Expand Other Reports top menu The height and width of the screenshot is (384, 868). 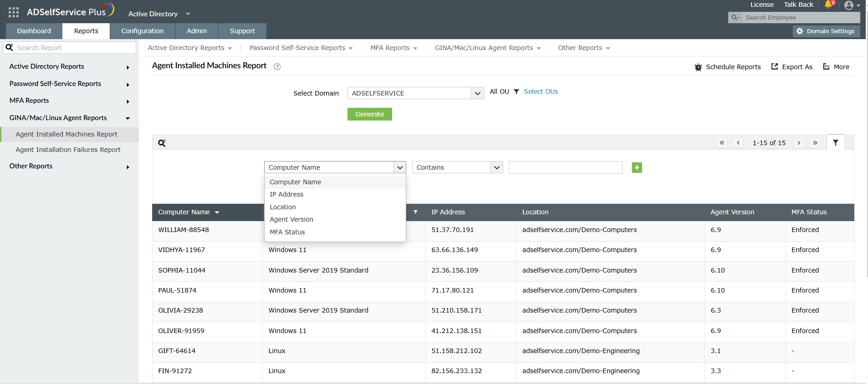point(584,48)
